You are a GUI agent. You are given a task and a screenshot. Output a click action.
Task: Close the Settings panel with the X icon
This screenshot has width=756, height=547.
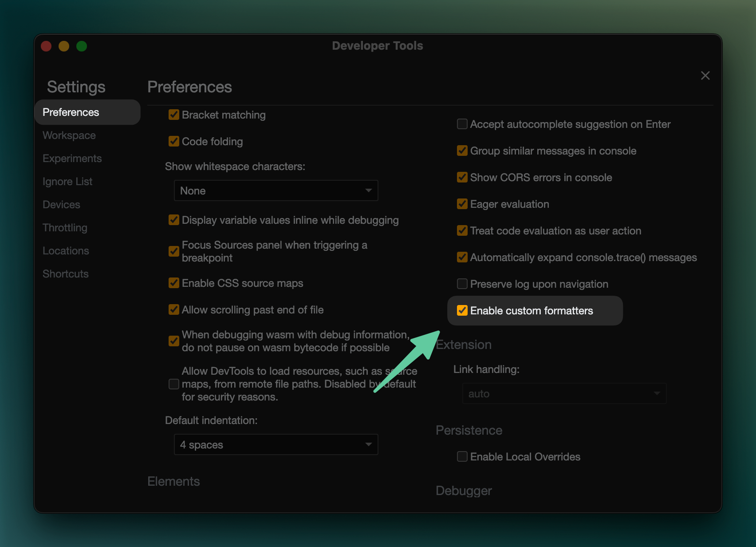pyautogui.click(x=705, y=75)
